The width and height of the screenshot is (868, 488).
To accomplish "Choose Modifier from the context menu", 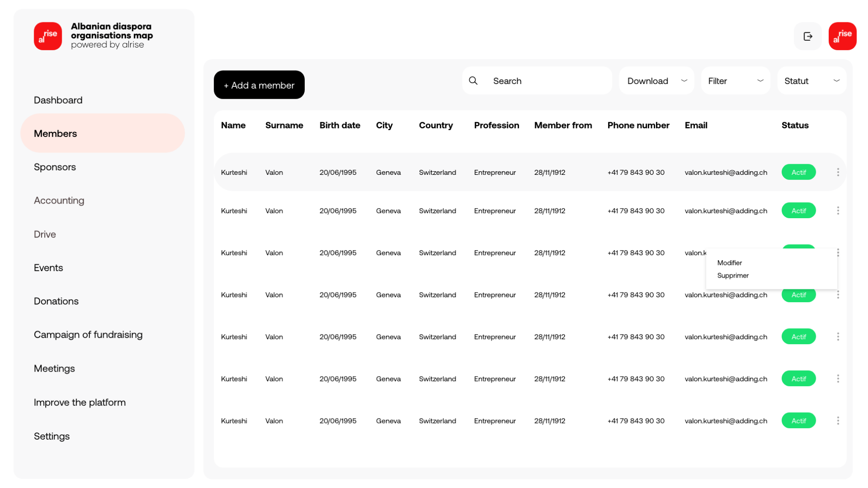I will (x=729, y=263).
